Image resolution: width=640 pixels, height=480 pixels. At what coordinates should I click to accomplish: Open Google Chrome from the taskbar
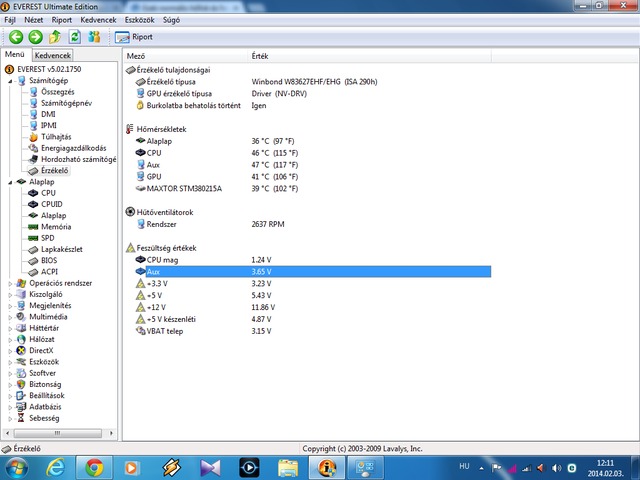click(x=94, y=468)
